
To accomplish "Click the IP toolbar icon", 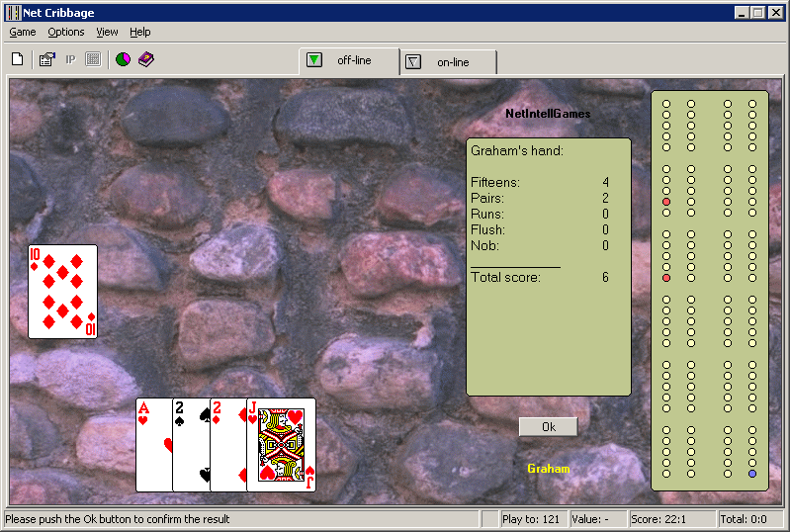I will pyautogui.click(x=70, y=59).
